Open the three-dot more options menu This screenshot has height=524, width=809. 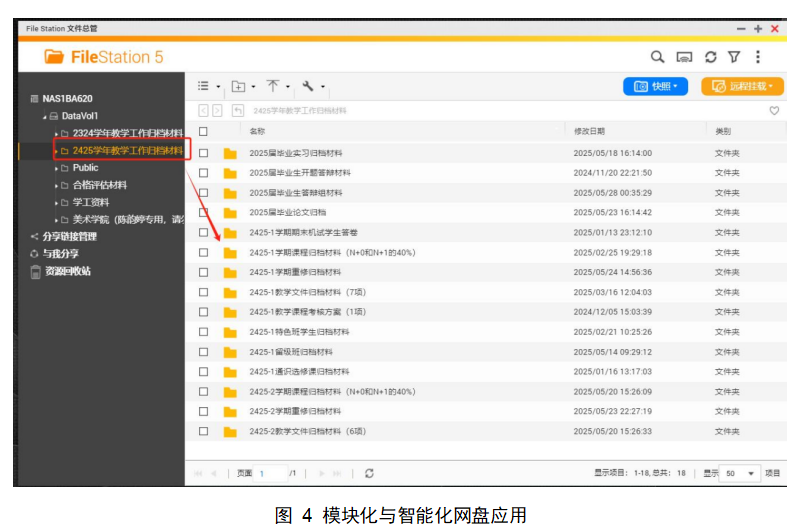point(758,58)
